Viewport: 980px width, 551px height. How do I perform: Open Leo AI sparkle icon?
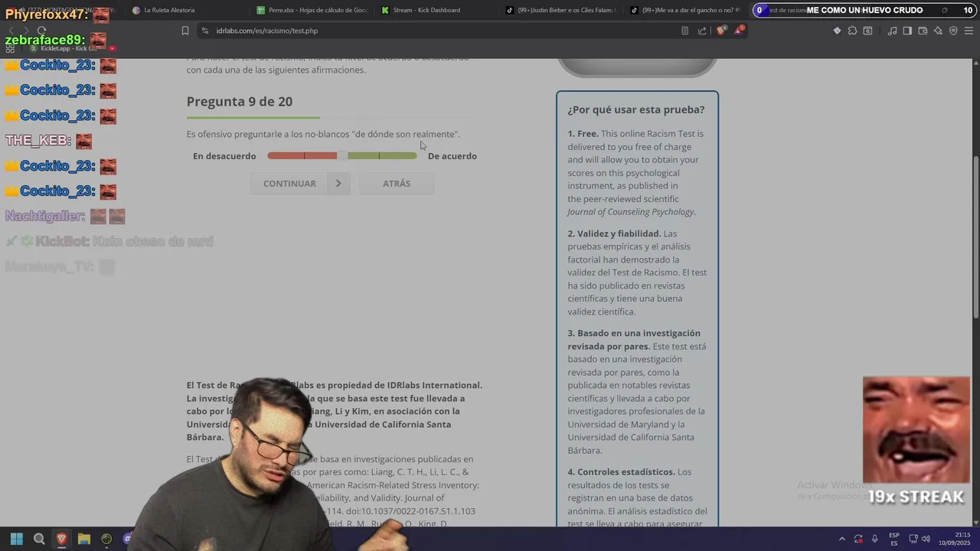pyautogui.click(x=938, y=31)
